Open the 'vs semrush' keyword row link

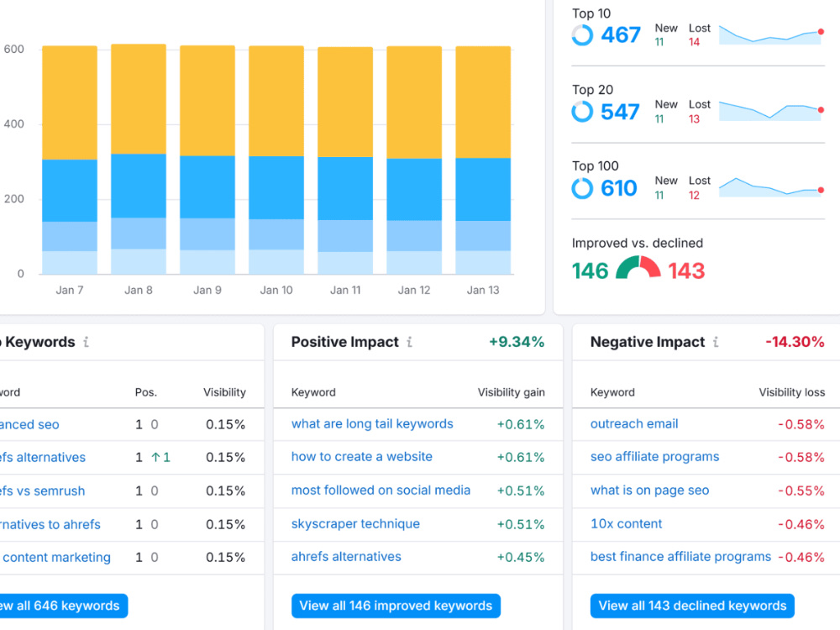(x=42, y=491)
